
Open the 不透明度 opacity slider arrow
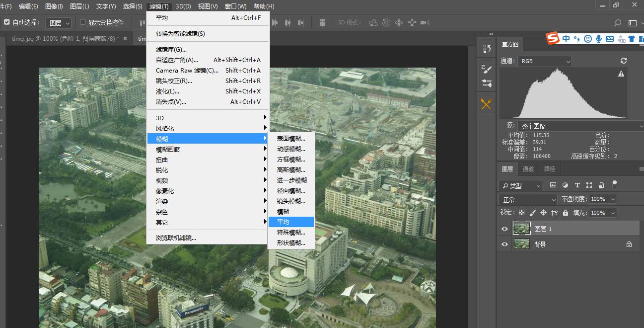point(613,199)
